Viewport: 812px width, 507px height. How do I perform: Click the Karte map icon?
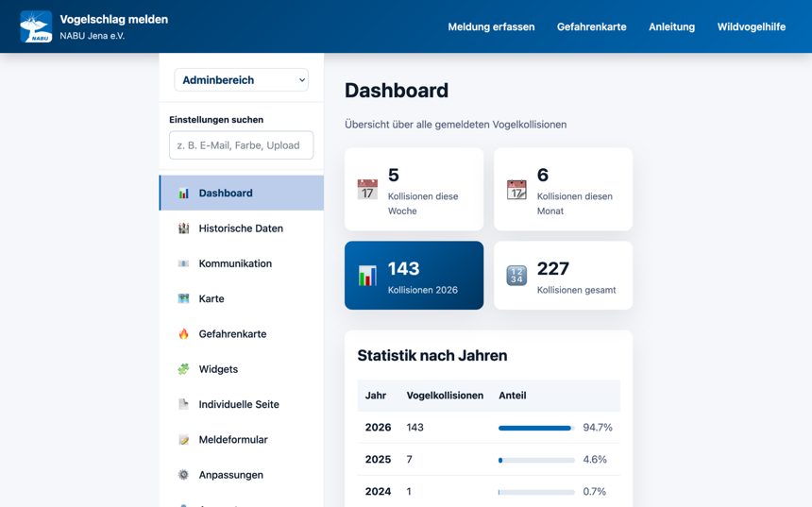[183, 298]
